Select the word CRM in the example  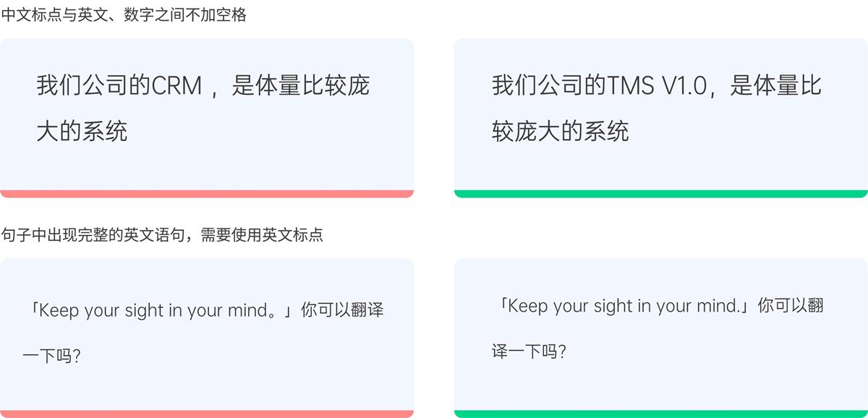pyautogui.click(x=176, y=86)
